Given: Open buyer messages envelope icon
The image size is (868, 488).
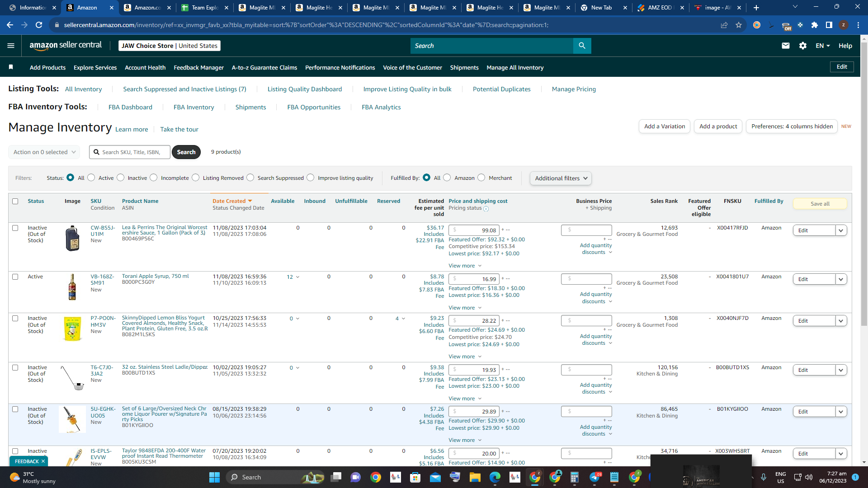Looking at the screenshot, I should 786,46.
